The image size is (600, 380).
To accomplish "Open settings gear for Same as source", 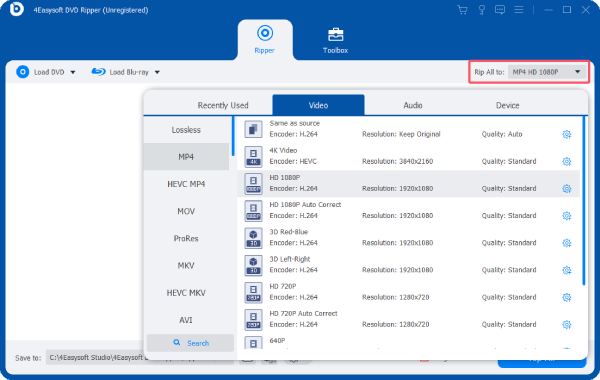I will (567, 134).
